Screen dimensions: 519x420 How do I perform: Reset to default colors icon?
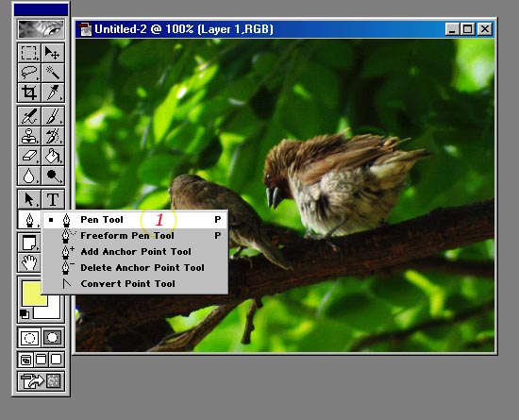[x=25, y=313]
